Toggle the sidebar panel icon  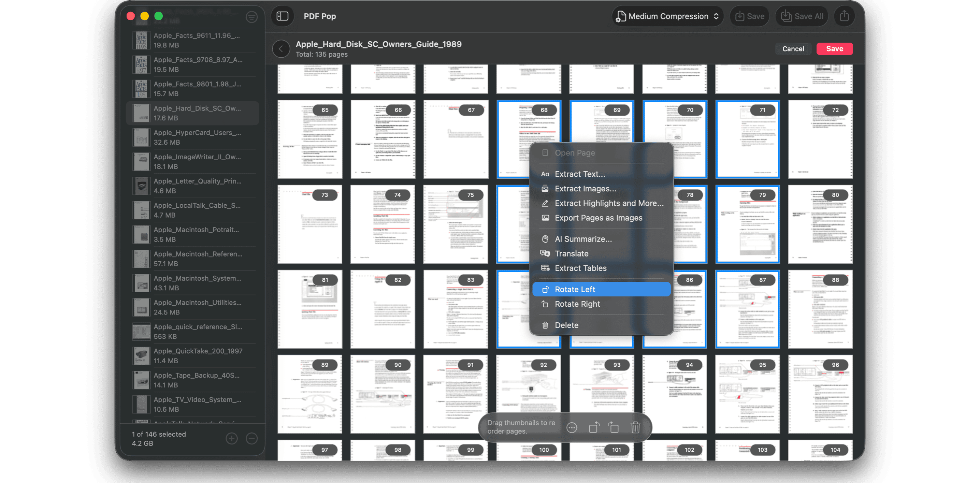(282, 16)
